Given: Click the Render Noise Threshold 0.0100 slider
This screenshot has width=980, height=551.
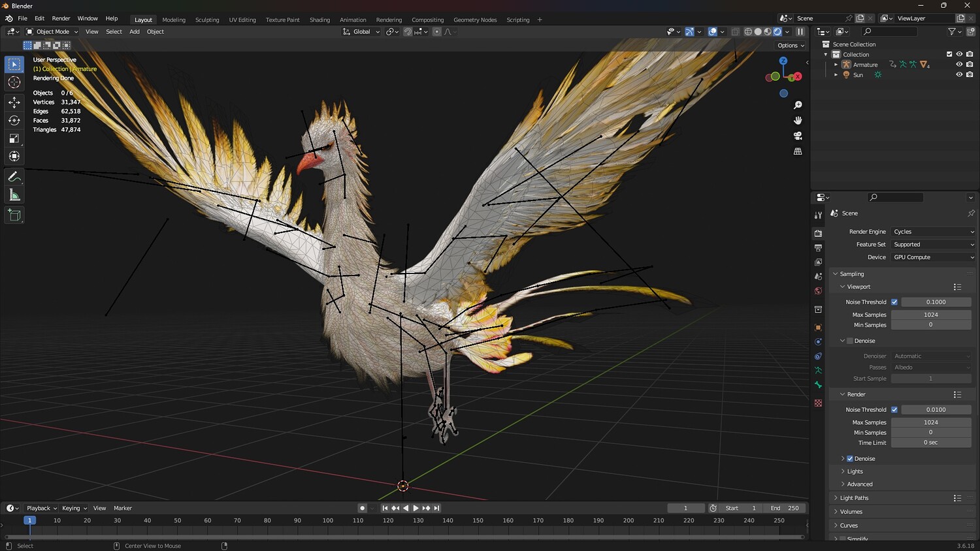Looking at the screenshot, I should 936,410.
